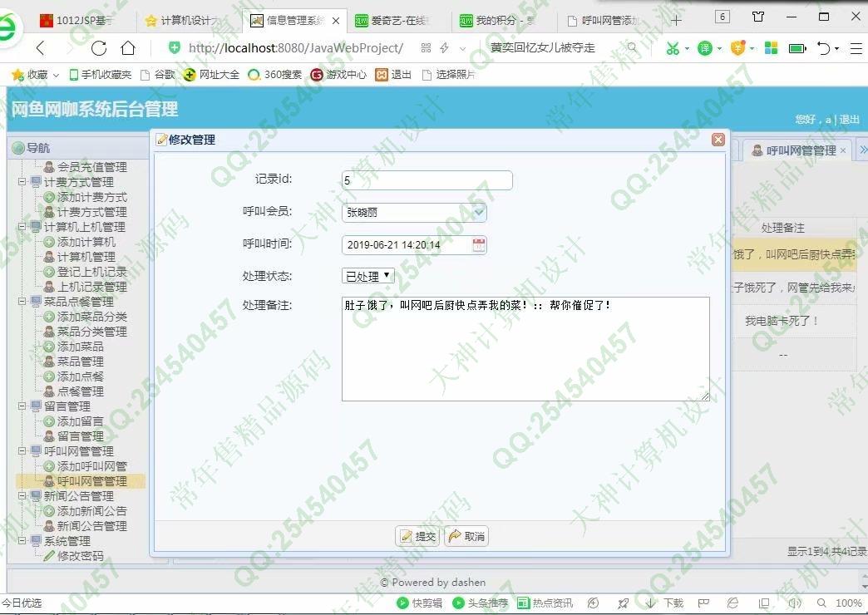868x615 pixels.
Task: Open the 呼叫会员 combo box arrow
Action: 479,212
